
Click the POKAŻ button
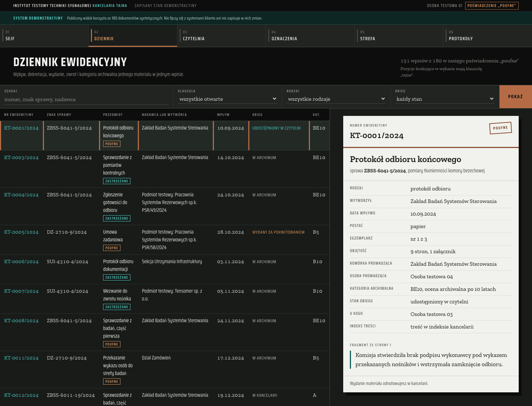(x=515, y=97)
